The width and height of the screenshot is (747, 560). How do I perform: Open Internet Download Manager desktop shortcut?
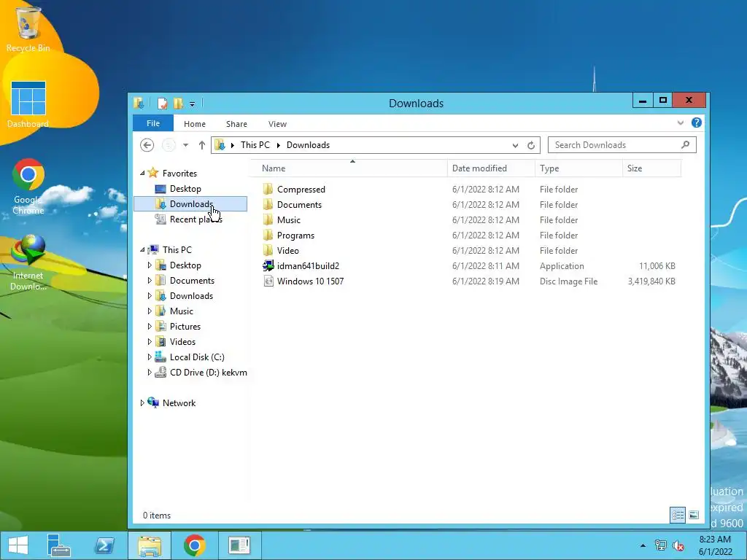(28, 262)
